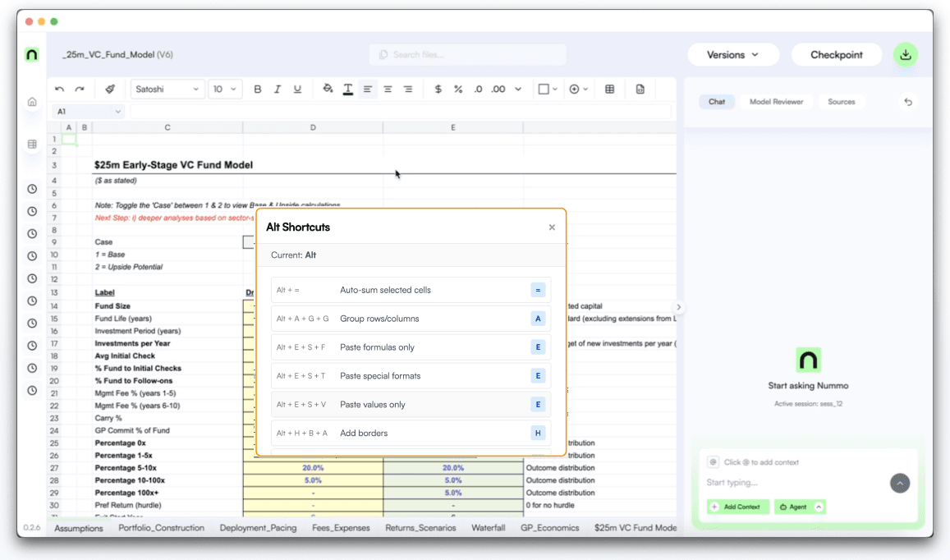
Task: Click the undo arrow in the toolbar
Action: [x=59, y=90]
